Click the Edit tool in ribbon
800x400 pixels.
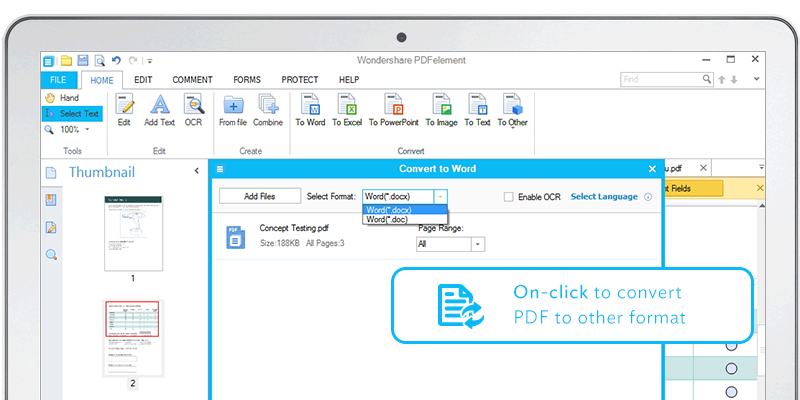[124, 110]
